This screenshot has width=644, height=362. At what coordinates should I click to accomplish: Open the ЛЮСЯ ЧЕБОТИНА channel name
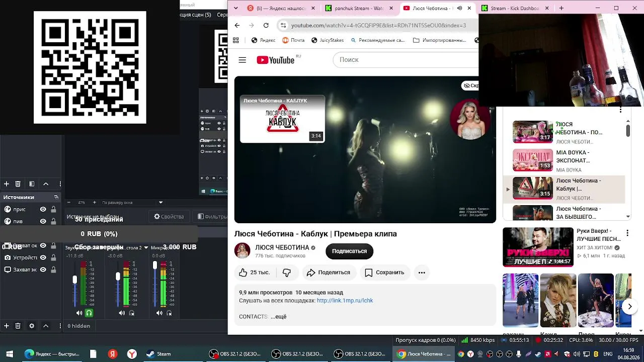(282, 247)
